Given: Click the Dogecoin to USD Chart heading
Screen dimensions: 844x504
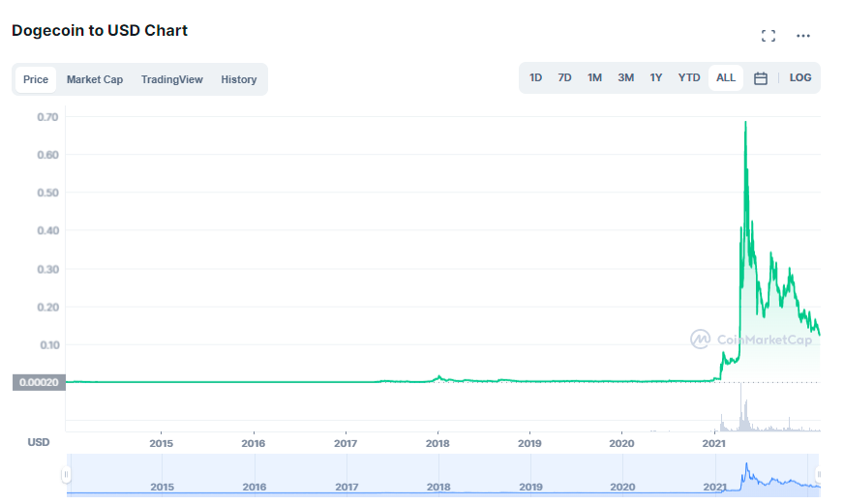Looking at the screenshot, I should point(100,31).
